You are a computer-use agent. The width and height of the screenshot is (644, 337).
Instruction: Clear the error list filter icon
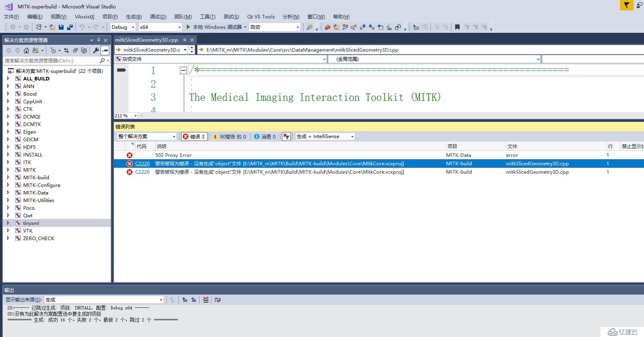pos(286,136)
